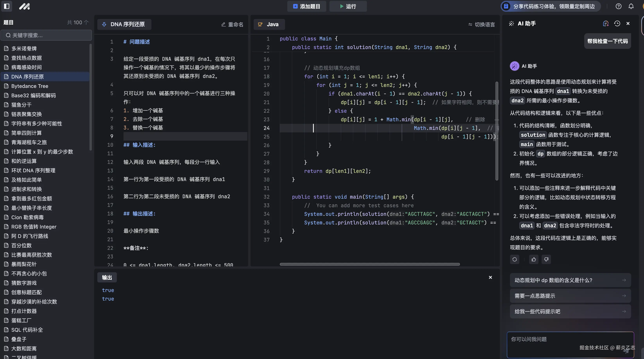
Task: Toggle the sidebar visibility icon top-left
Action: coord(7,6)
